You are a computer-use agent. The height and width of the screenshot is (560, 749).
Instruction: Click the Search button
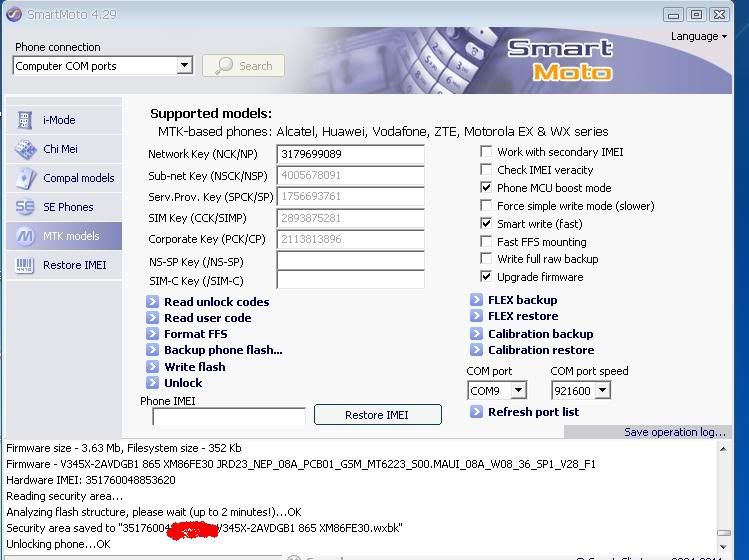pyautogui.click(x=244, y=65)
